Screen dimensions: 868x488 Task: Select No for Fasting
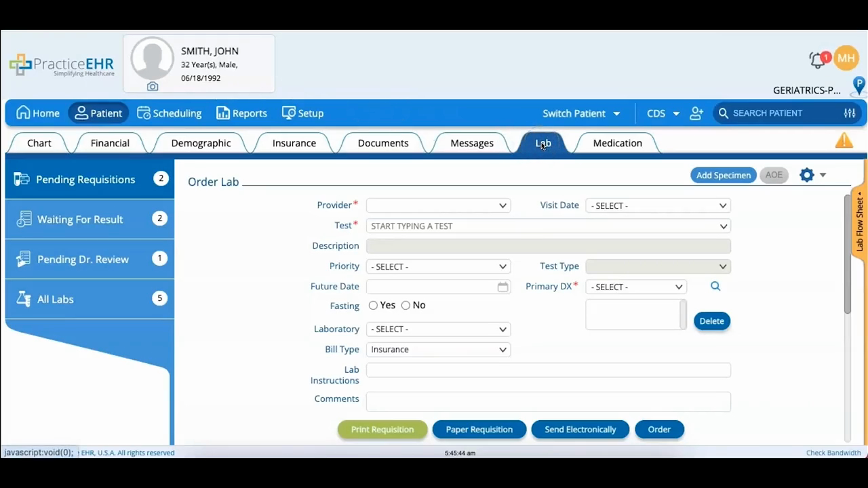(406, 306)
